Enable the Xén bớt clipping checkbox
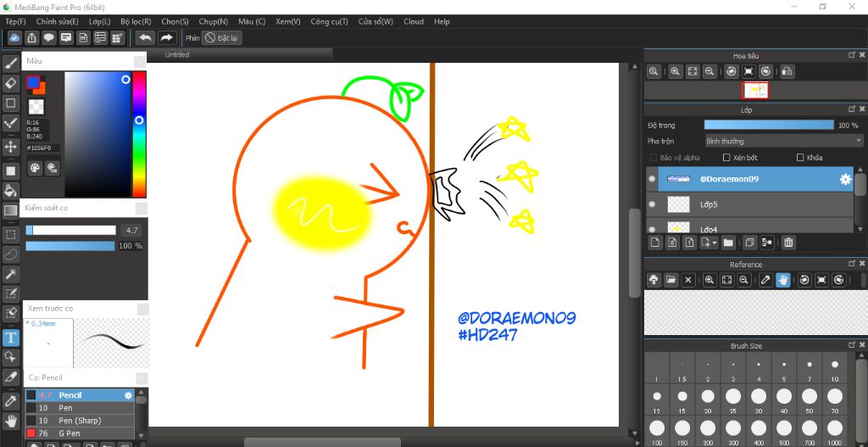The width and height of the screenshot is (868, 447). (x=726, y=157)
